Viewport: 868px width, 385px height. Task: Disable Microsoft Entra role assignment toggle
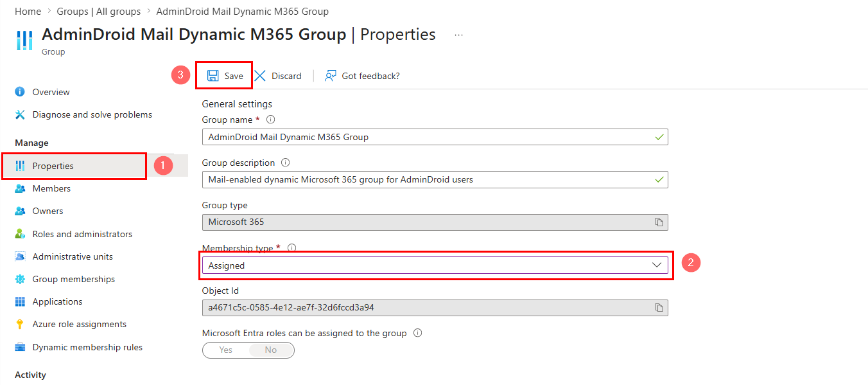pos(270,350)
